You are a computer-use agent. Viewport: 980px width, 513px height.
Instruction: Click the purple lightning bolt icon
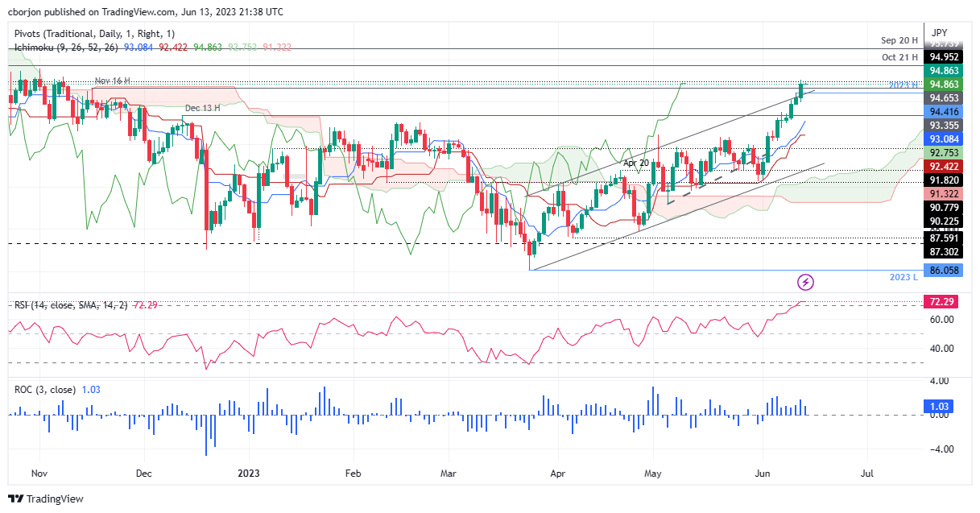pyautogui.click(x=805, y=281)
